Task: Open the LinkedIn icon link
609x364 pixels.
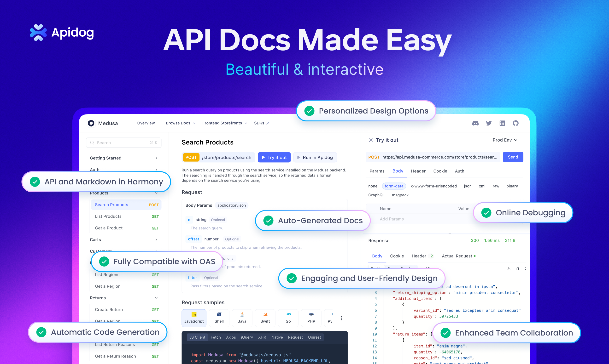Action: 502,123
